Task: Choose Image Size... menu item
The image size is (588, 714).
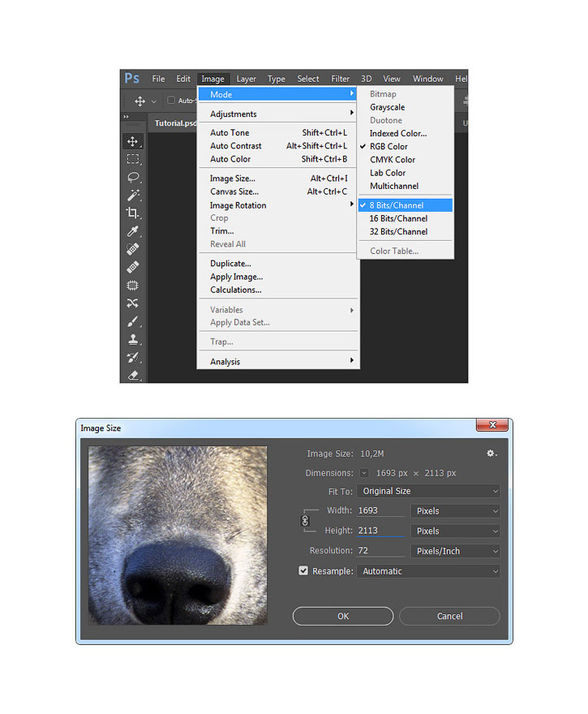Action: click(x=277, y=178)
